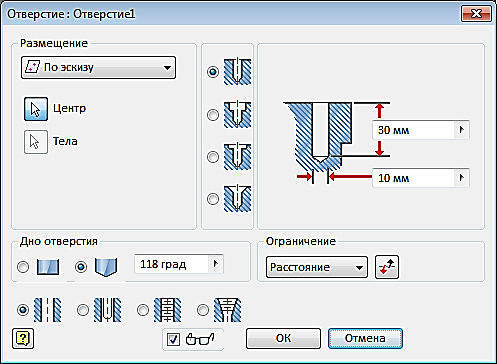Open the help icon at dialog bottom
The image size is (497, 364).
click(23, 339)
